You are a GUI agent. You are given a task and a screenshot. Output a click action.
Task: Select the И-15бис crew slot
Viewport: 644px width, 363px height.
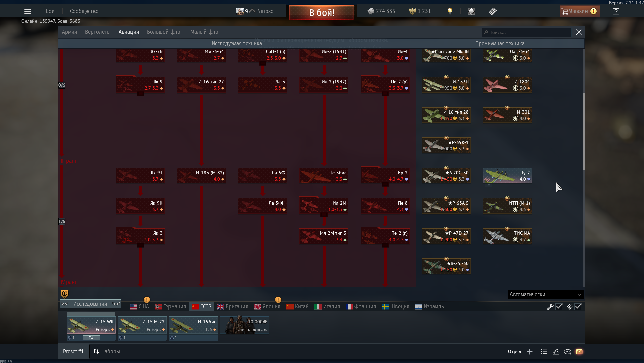point(193,325)
